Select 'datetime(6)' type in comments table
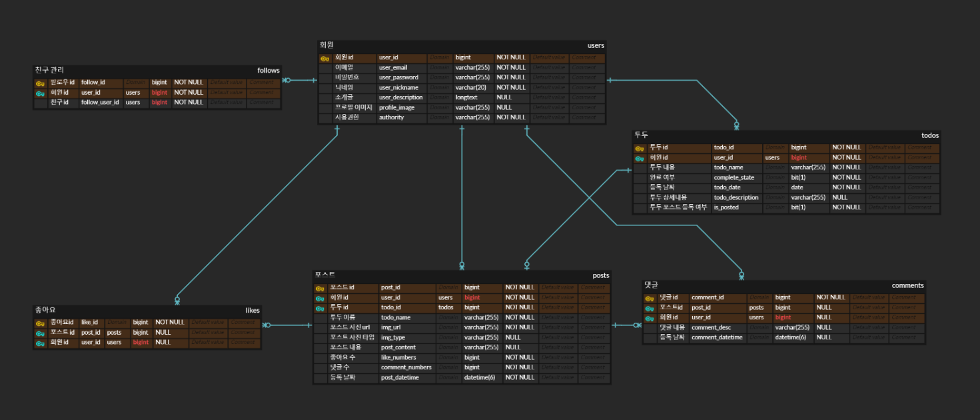 790,338
